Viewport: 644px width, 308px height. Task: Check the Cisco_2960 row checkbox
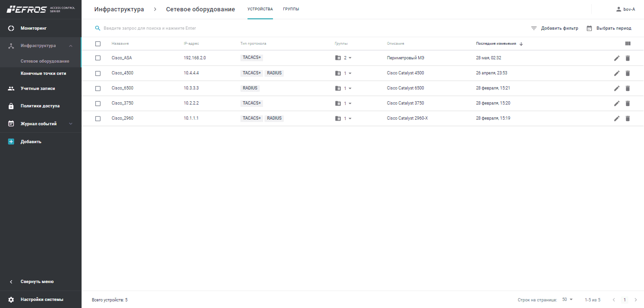98,118
